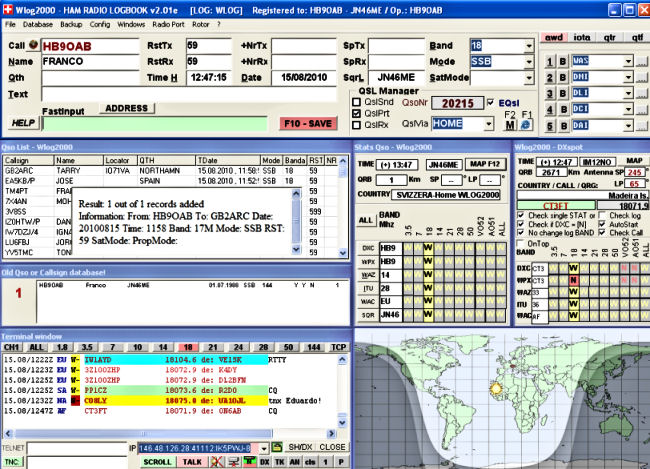Click the F1 globe icon in QSL Manager
The height and width of the screenshot is (469, 650).
(526, 125)
